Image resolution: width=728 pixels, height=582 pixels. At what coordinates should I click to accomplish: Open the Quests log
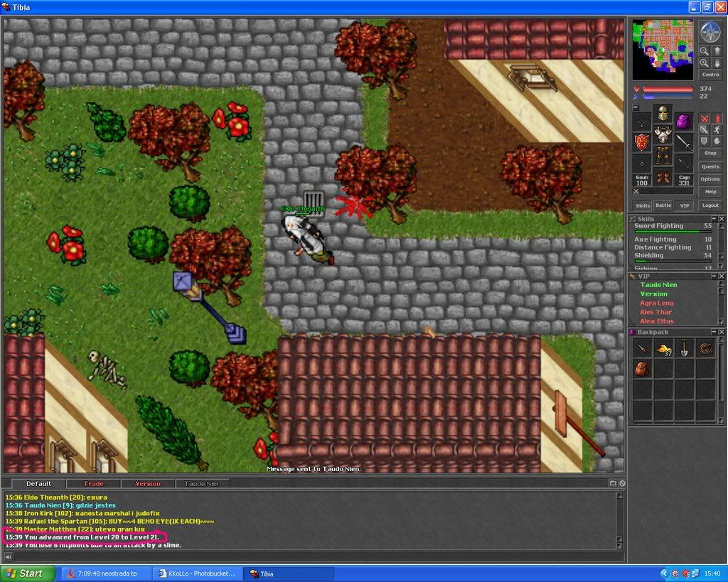click(x=710, y=166)
